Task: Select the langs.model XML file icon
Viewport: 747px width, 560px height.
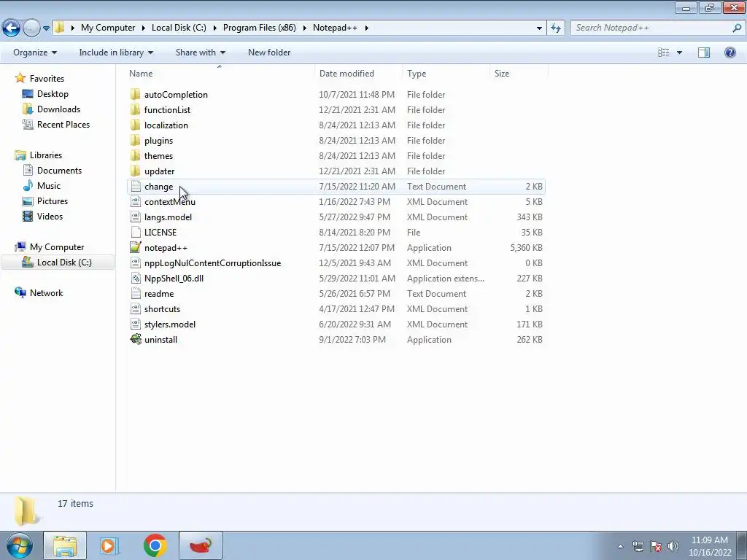Action: [x=136, y=217]
